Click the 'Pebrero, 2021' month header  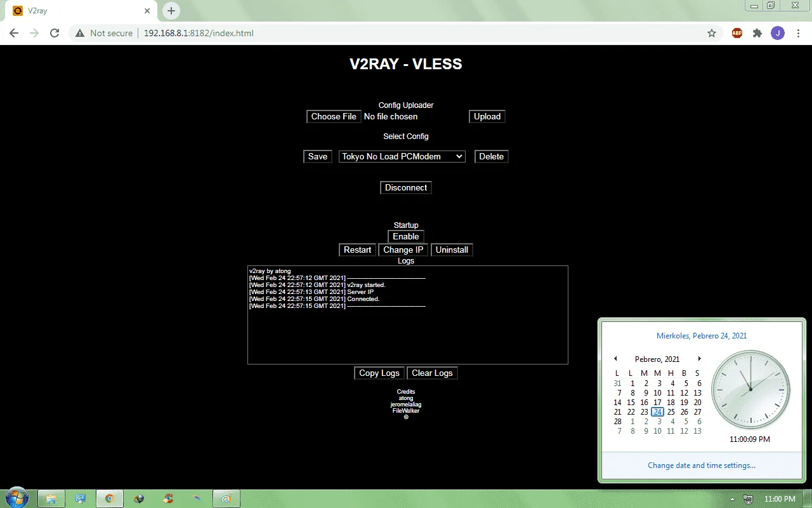coord(657,359)
